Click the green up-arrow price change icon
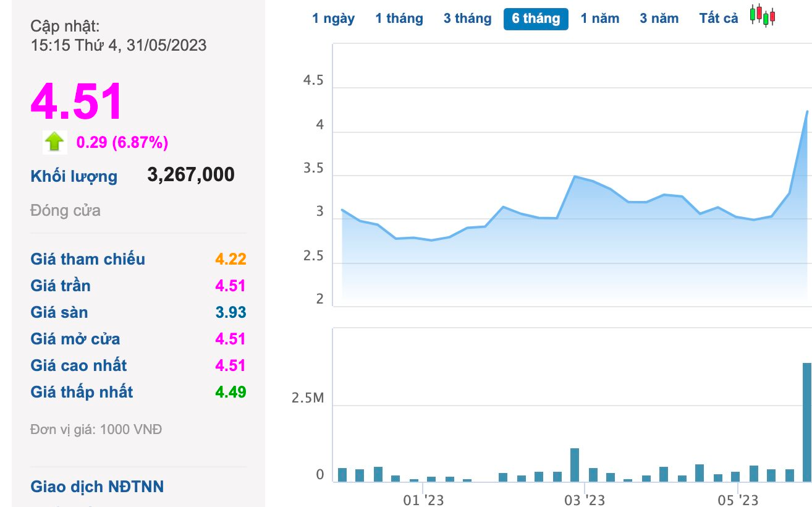 click(x=54, y=142)
